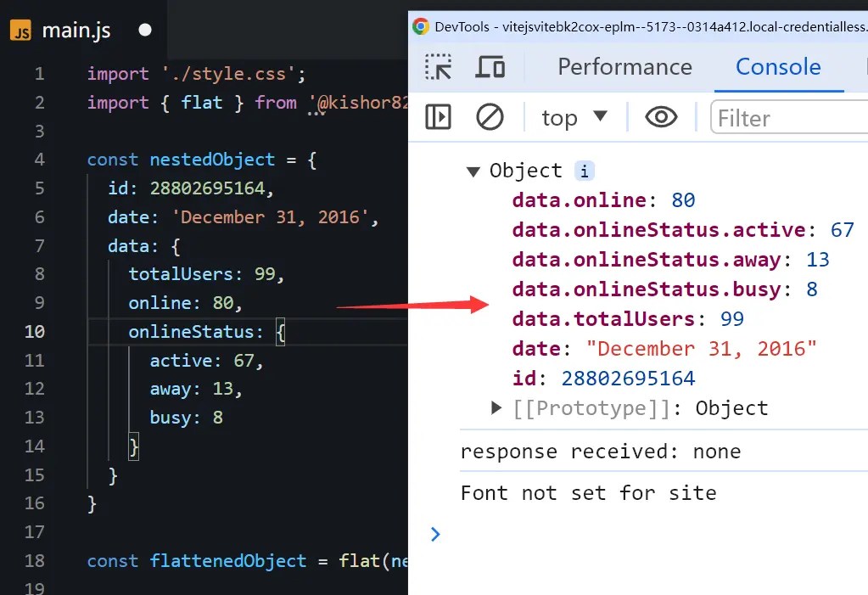Open the Console sidebar panel
868x595 pixels.
pyautogui.click(x=438, y=117)
